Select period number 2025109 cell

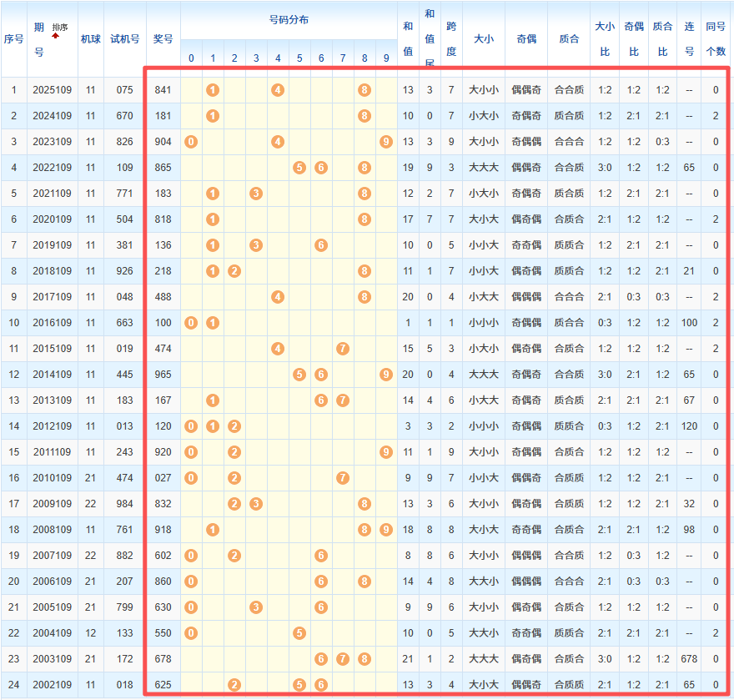(x=53, y=89)
